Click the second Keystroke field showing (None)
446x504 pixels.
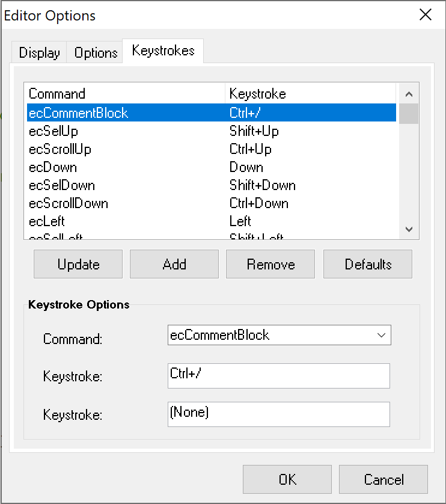click(279, 414)
